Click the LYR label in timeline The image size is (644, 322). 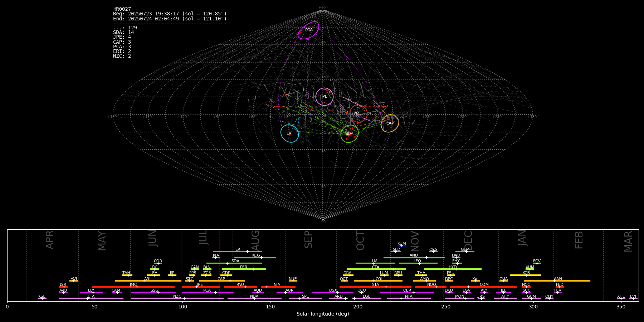(x=63, y=285)
